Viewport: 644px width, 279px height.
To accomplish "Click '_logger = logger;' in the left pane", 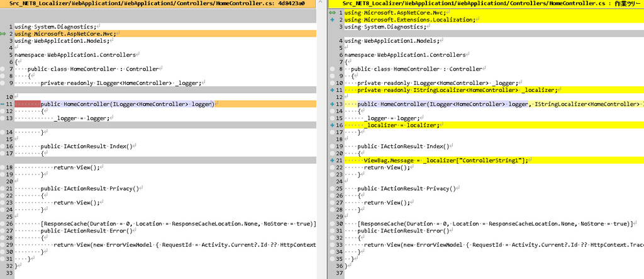I will (x=82, y=118).
